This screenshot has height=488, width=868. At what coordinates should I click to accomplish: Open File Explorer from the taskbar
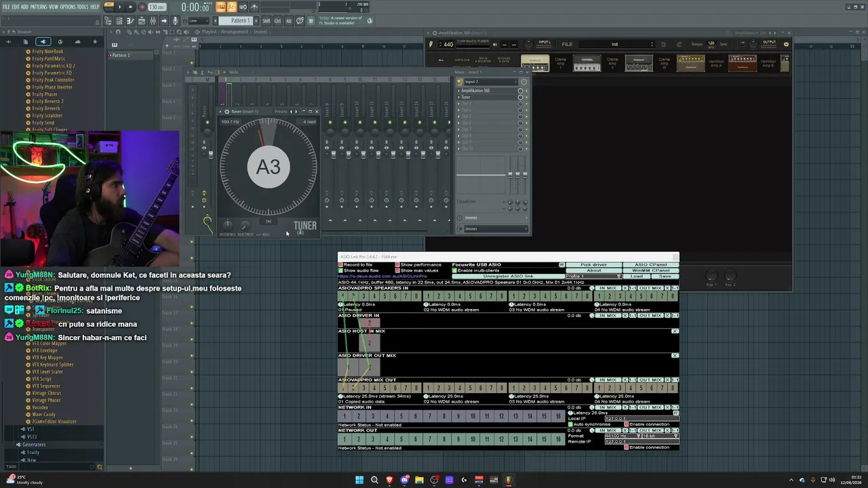[x=419, y=481]
